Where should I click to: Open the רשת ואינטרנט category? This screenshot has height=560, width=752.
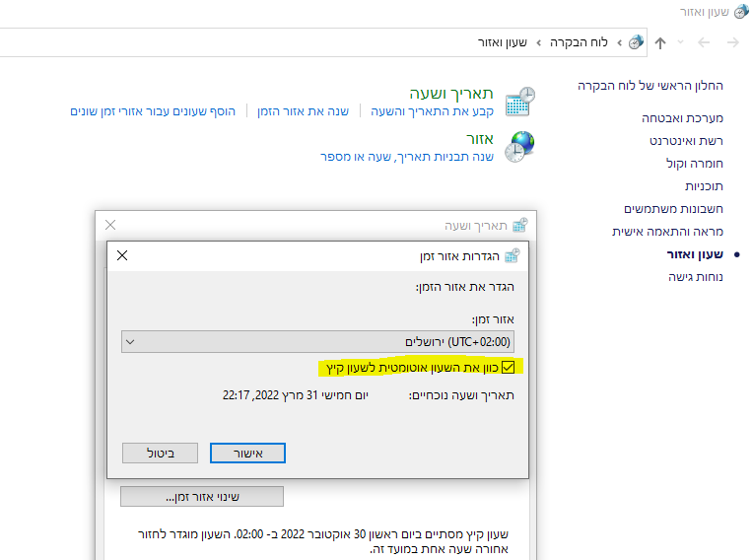[686, 141]
